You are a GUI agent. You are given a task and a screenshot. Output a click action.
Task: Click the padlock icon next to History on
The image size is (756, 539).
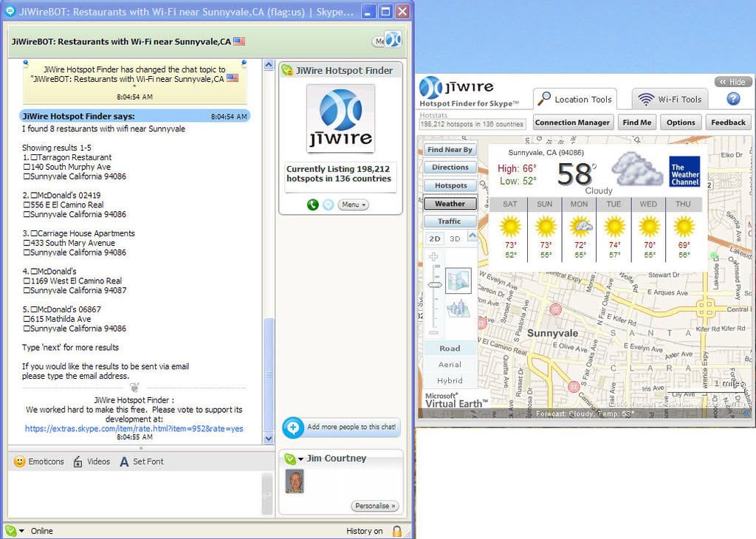[x=397, y=531]
